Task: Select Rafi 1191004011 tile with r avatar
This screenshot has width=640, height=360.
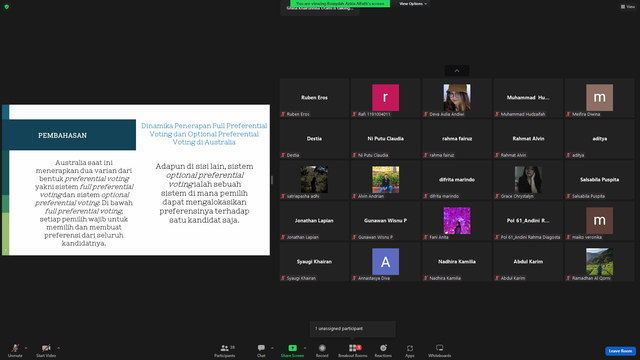Action: pos(385,98)
